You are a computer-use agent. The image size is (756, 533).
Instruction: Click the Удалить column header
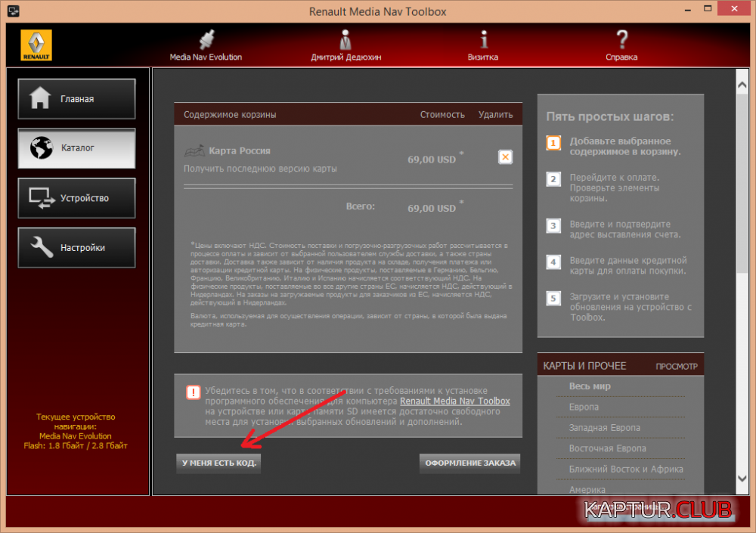tap(495, 115)
